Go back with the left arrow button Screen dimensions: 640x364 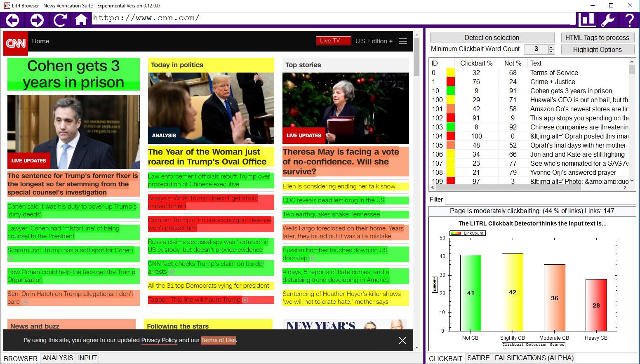point(12,20)
